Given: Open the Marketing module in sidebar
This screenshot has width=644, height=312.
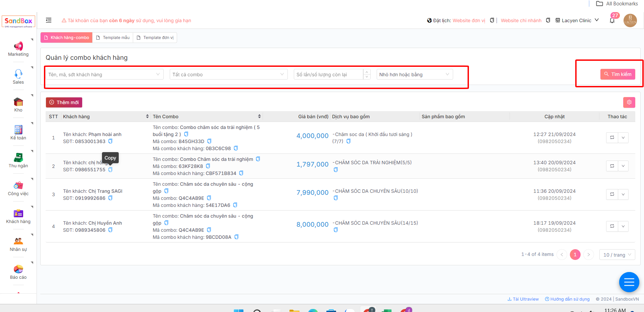Looking at the screenshot, I should pyautogui.click(x=18, y=49).
